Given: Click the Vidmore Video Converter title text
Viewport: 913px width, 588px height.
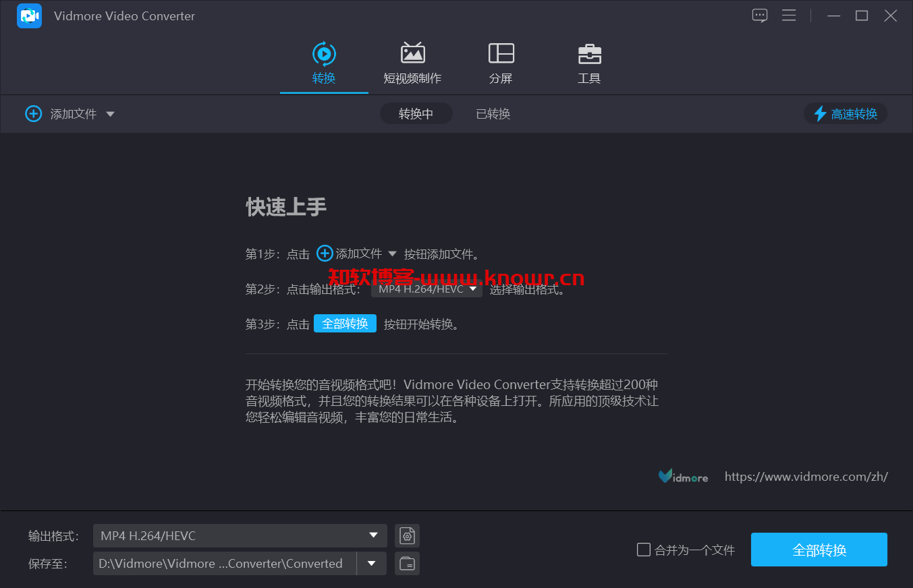Looking at the screenshot, I should (x=124, y=16).
